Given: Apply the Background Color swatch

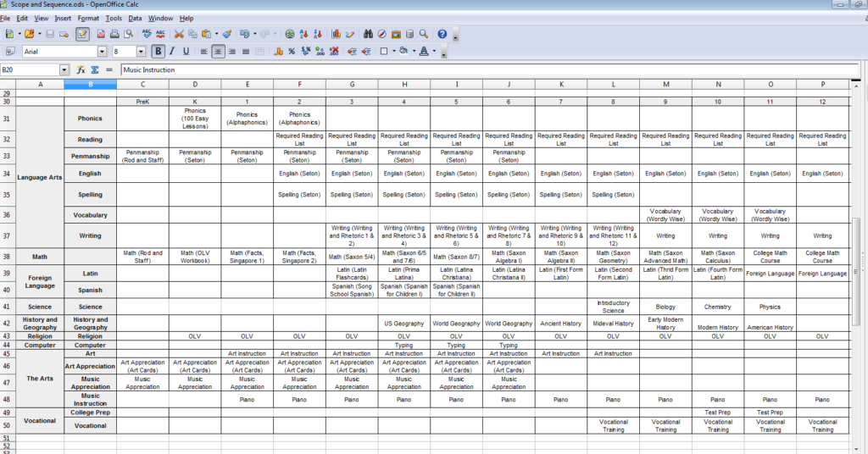Looking at the screenshot, I should point(403,52).
